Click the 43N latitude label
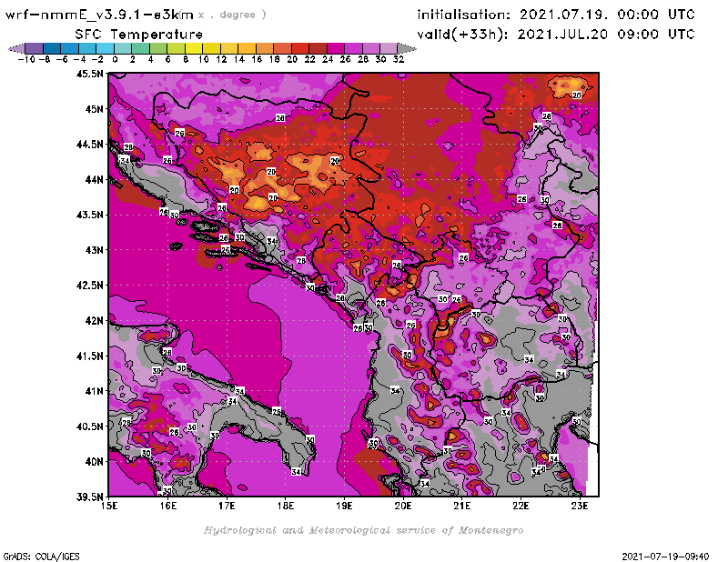728x562 pixels. click(94, 250)
